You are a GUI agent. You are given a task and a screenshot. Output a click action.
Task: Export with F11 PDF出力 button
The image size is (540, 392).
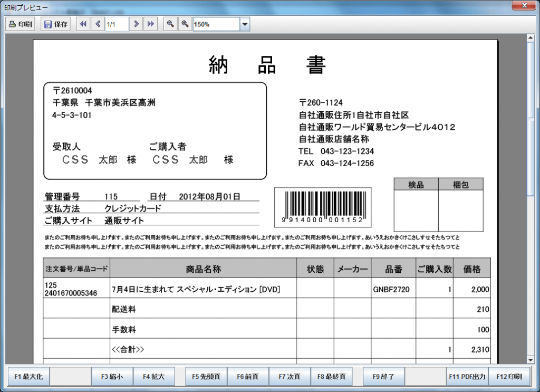(x=467, y=377)
